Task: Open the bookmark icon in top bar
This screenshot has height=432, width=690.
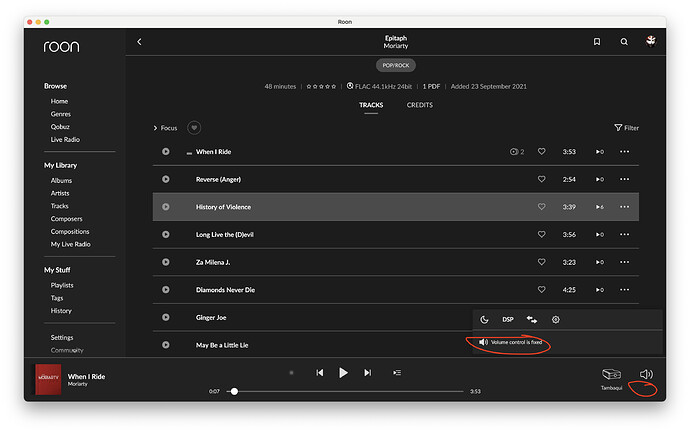Action: (x=597, y=42)
